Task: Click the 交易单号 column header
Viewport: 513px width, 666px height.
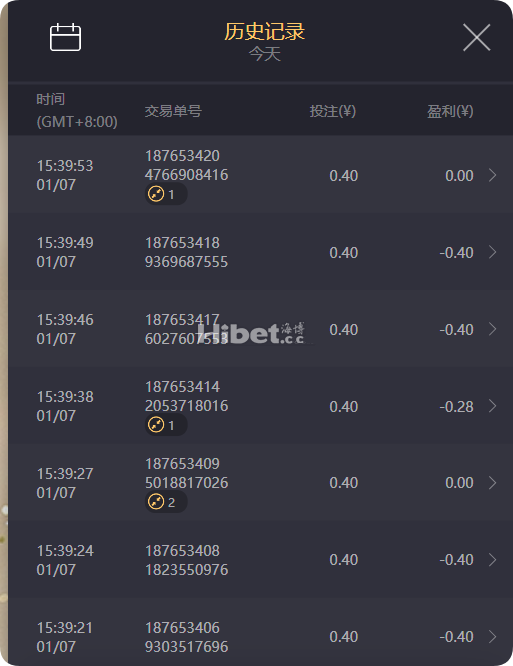Action: pyautogui.click(x=173, y=111)
